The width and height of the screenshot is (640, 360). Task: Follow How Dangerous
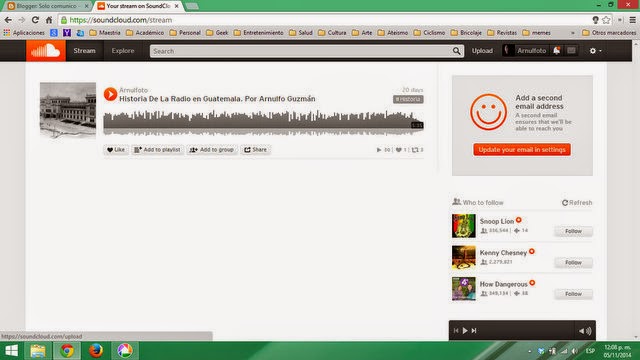[x=573, y=294]
